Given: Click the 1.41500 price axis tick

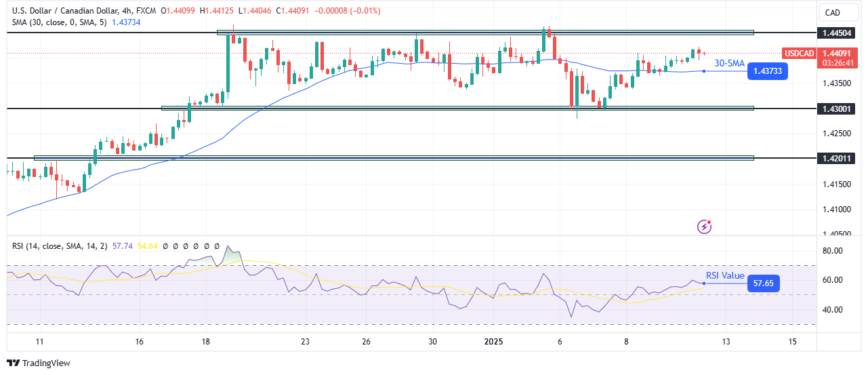Looking at the screenshot, I should [838, 184].
